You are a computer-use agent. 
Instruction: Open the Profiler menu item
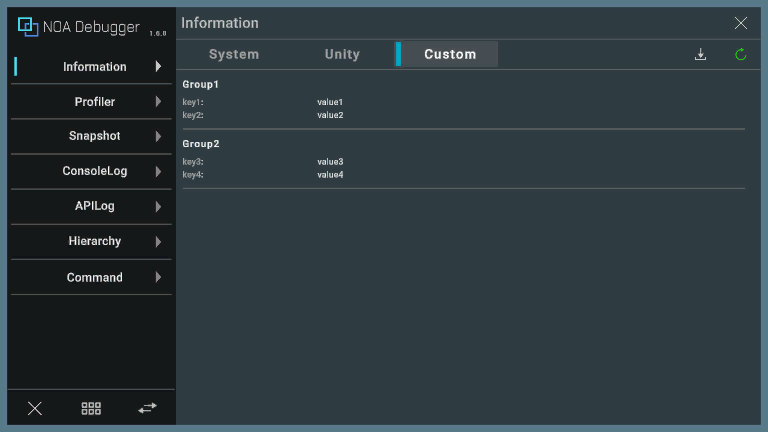tap(91, 101)
